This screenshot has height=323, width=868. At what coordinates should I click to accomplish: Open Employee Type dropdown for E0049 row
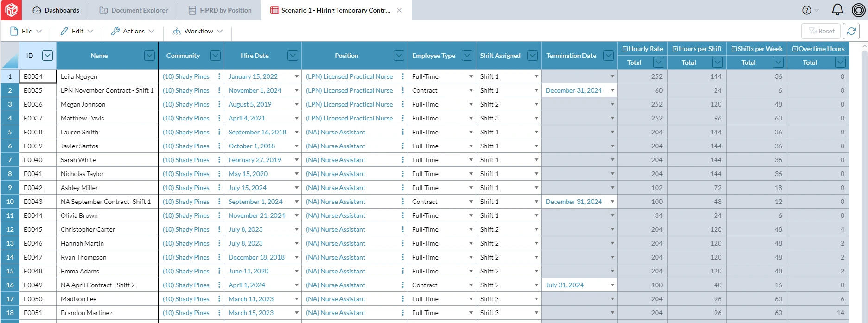coord(471,285)
